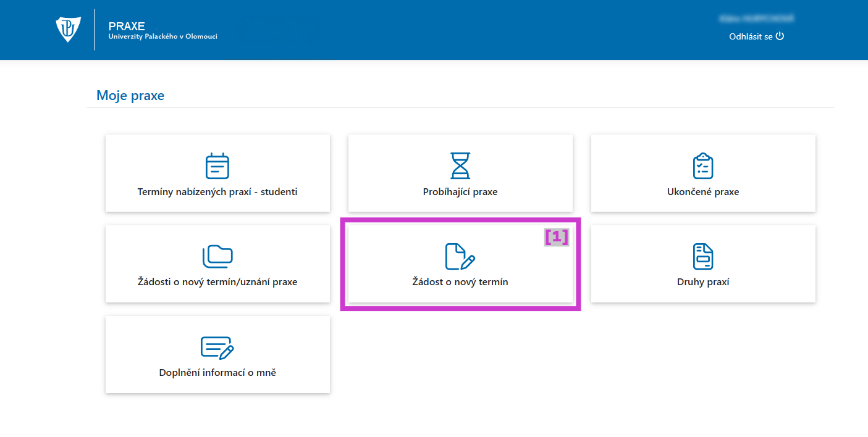Open Termíny nabízených praxí - studenti label
The width and height of the screenshot is (868, 437).
coord(217,192)
